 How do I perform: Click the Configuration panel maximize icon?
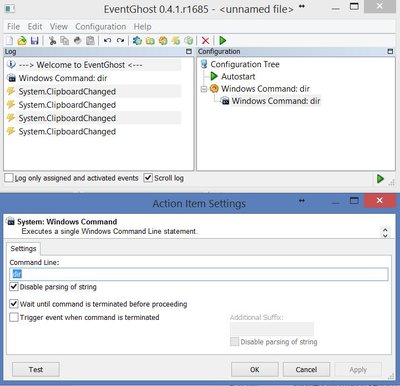point(390,51)
